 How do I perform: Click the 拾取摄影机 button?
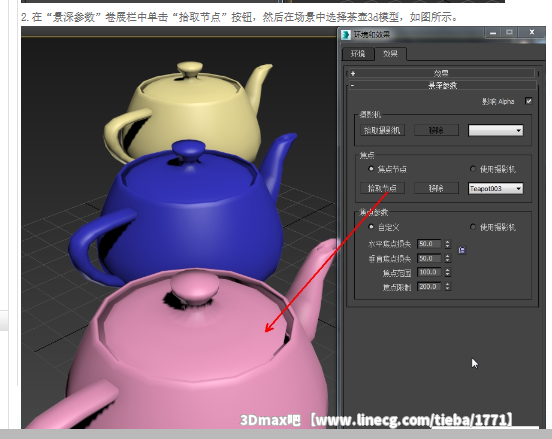(x=382, y=130)
